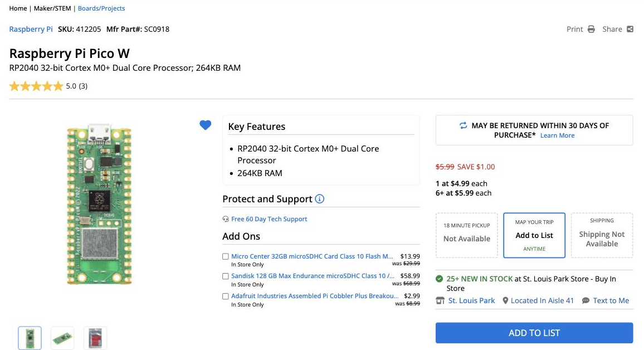Open Sandisk 128 GB Max Endurance link
Viewport: 644px width, 350px height.
313,276
